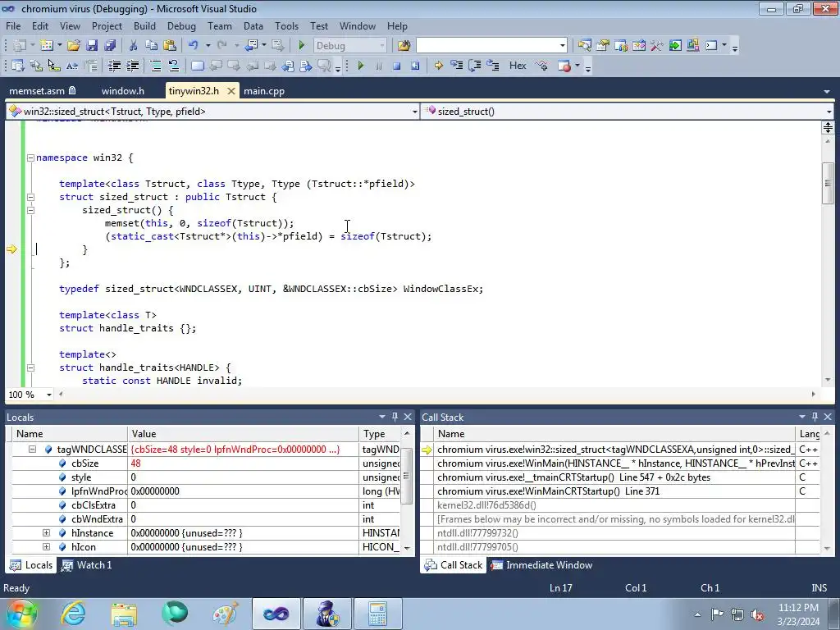
Task: Click the Step Into icon
Action: (456, 66)
